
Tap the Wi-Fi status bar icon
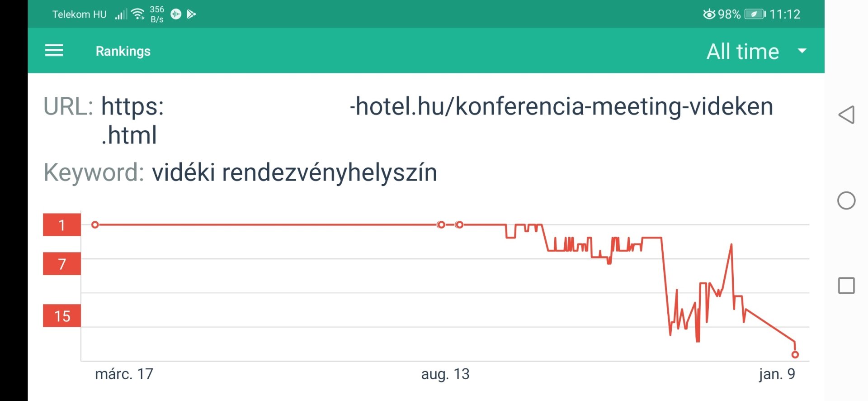tap(137, 13)
